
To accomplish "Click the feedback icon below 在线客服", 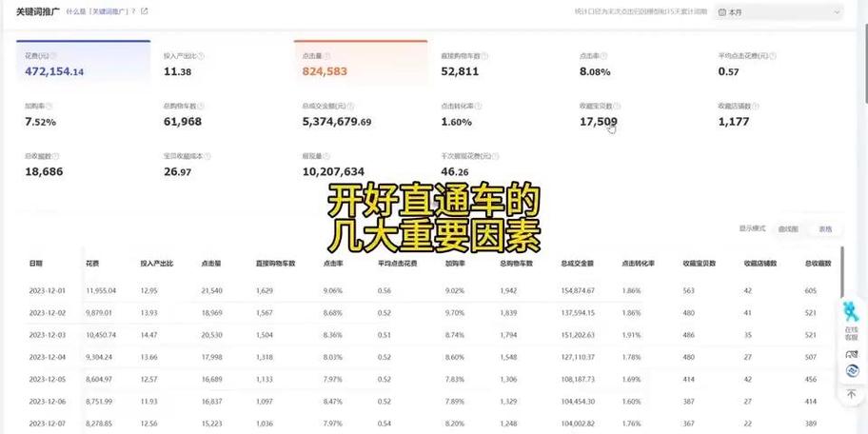I will pos(850,353).
